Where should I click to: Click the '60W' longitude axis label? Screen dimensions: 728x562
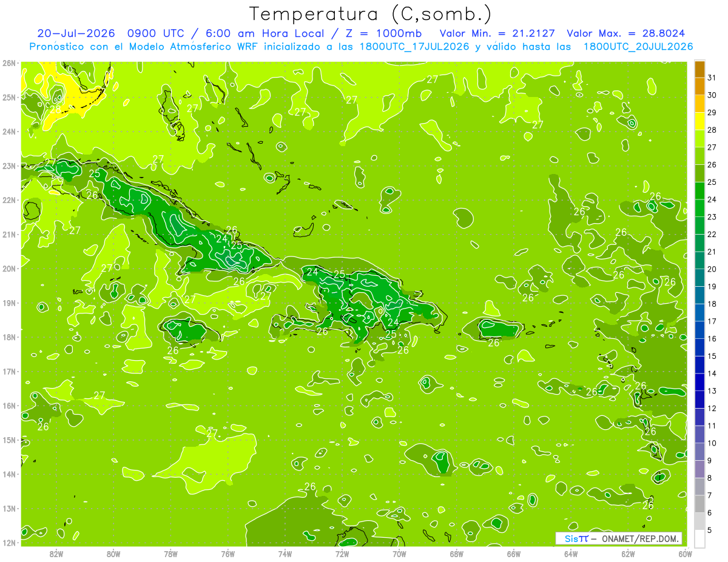(x=685, y=553)
